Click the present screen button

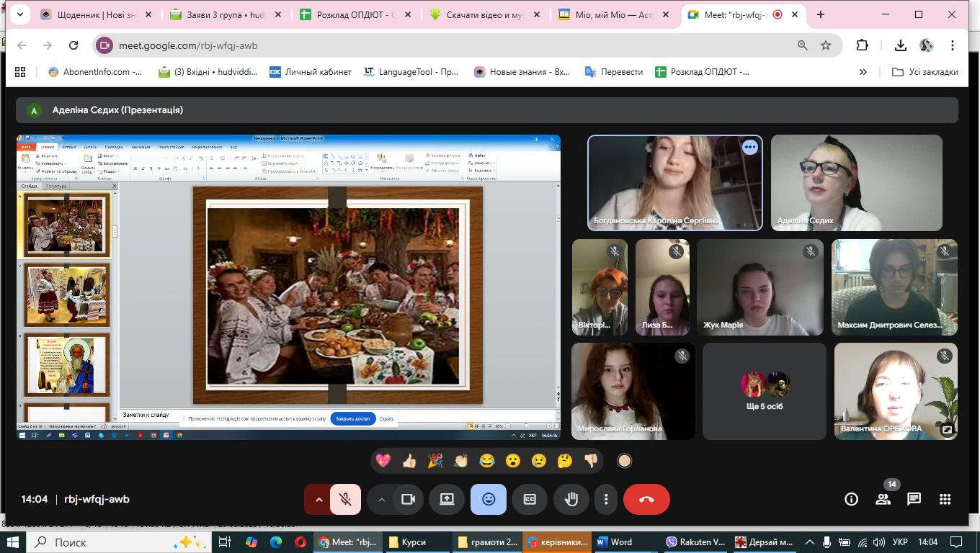[447, 499]
